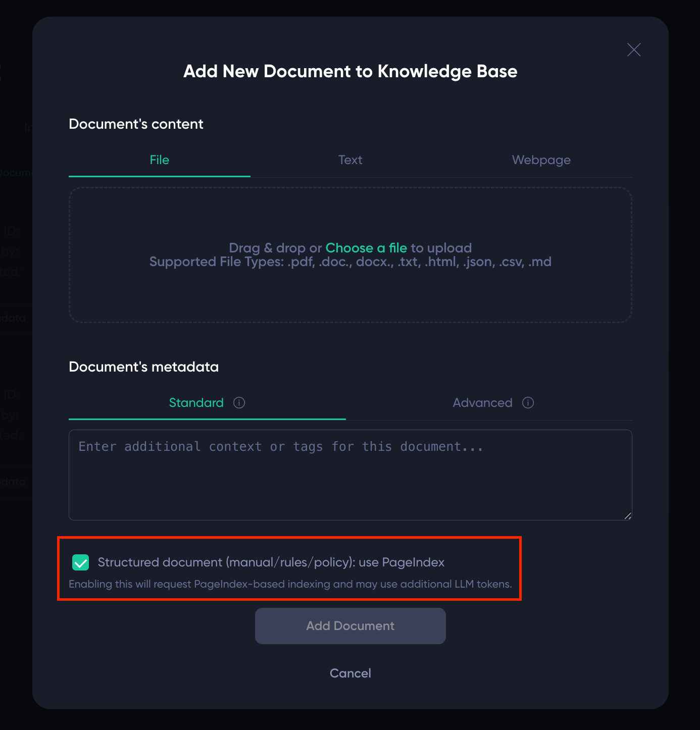Viewport: 700px width, 730px height.
Task: Click the Structured document use PageIndex label
Action: (x=271, y=562)
